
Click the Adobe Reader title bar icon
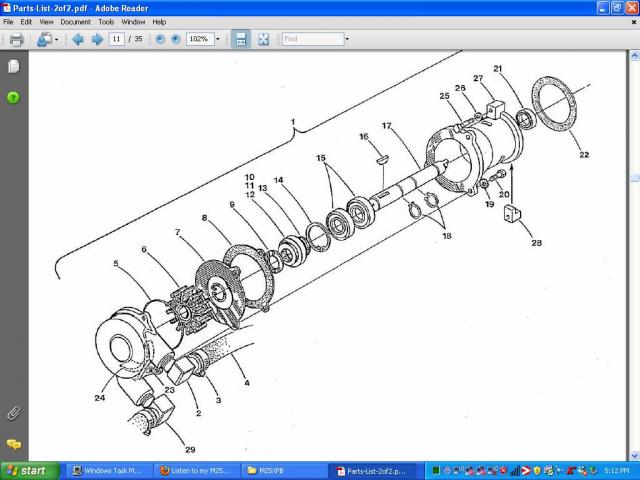(x=7, y=8)
